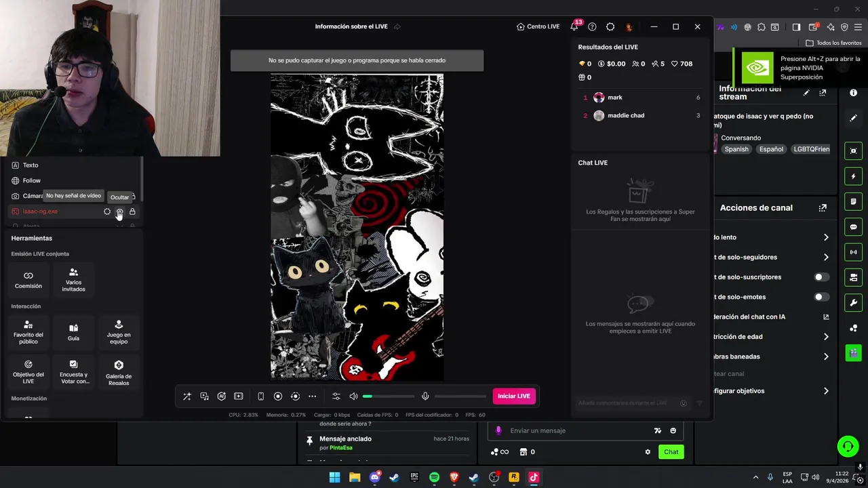The image size is (868, 488).
Task: Open the Guía tool
Action: [73, 332]
